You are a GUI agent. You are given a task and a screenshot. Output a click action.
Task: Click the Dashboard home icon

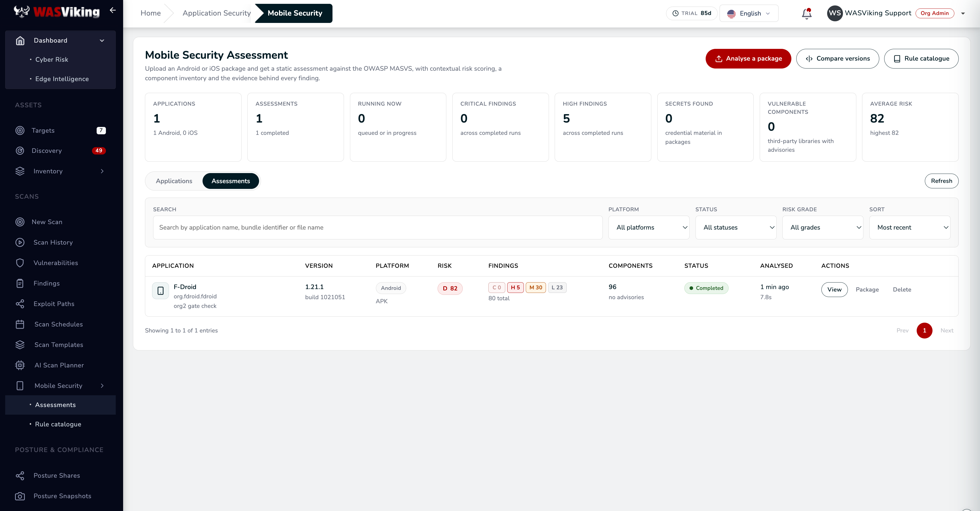[x=20, y=40]
